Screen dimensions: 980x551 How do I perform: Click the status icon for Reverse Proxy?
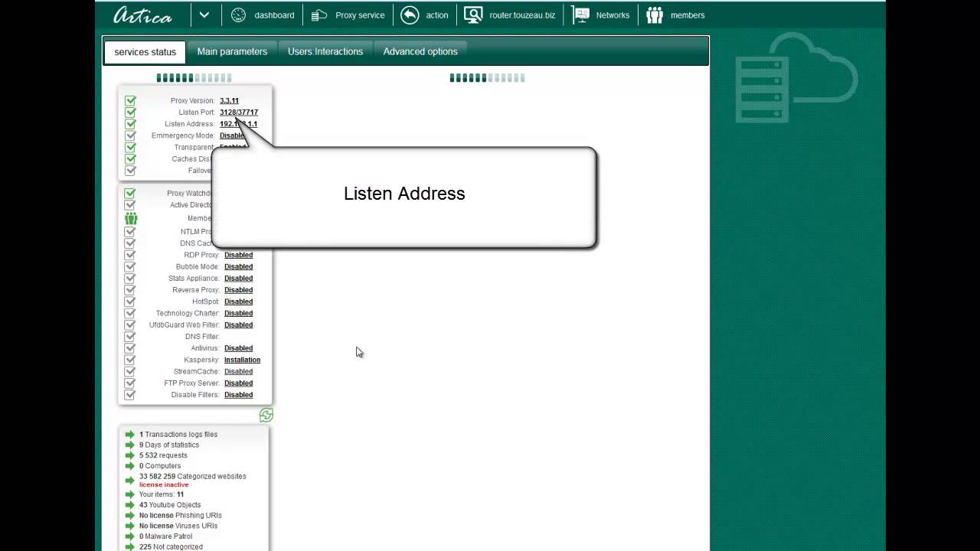(x=130, y=289)
